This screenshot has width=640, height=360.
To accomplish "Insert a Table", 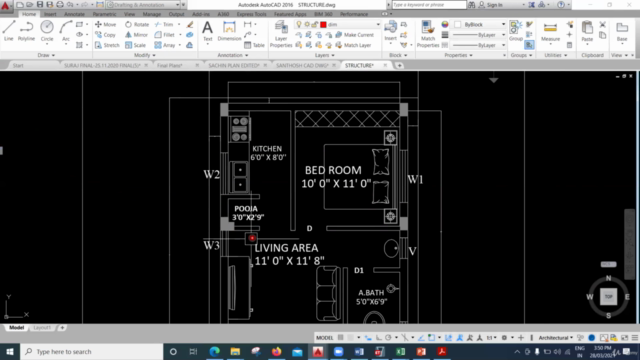I will tap(254, 45).
